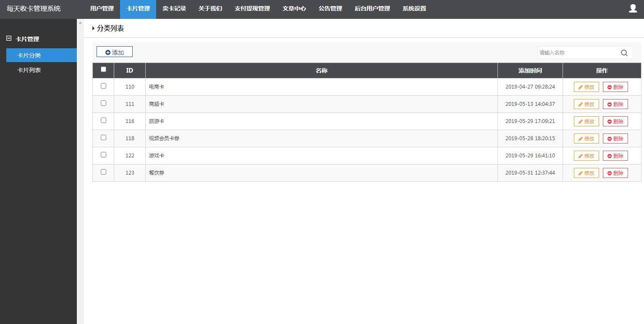Viewport: 644px width, 324px height.
Task: Click the delete icon for 餐饮券
Action: pyautogui.click(x=610, y=172)
